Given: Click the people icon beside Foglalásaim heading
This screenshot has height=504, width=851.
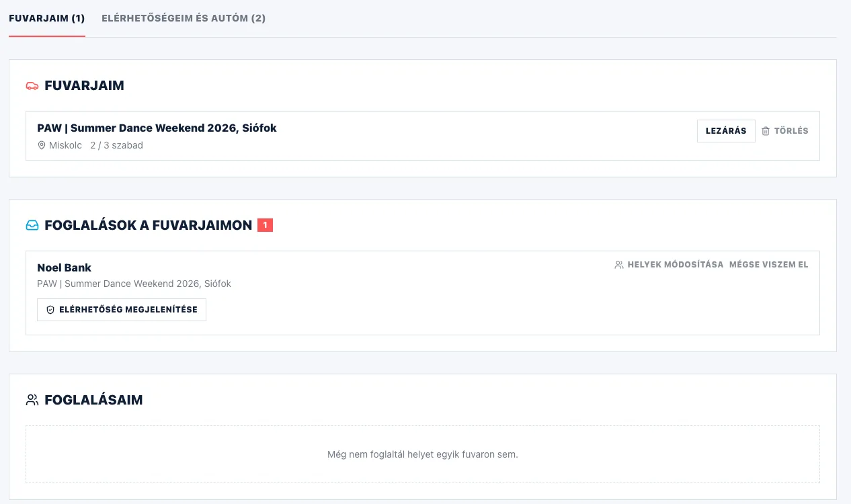Looking at the screenshot, I should point(32,401).
